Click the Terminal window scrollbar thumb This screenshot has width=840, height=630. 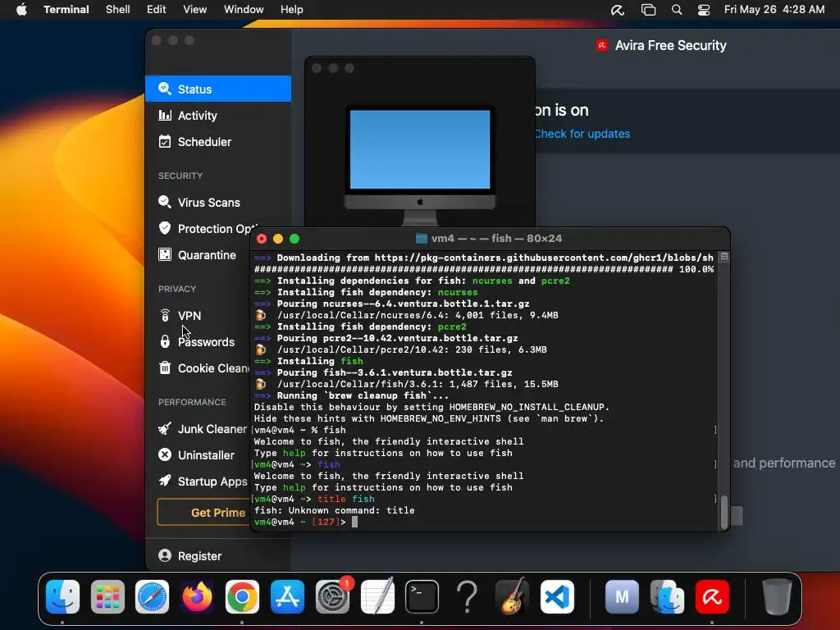724,512
